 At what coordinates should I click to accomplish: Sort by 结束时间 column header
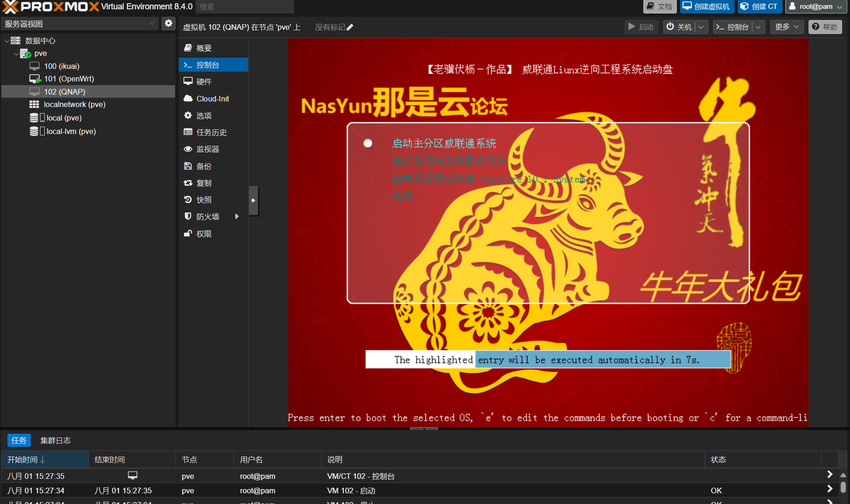point(132,459)
